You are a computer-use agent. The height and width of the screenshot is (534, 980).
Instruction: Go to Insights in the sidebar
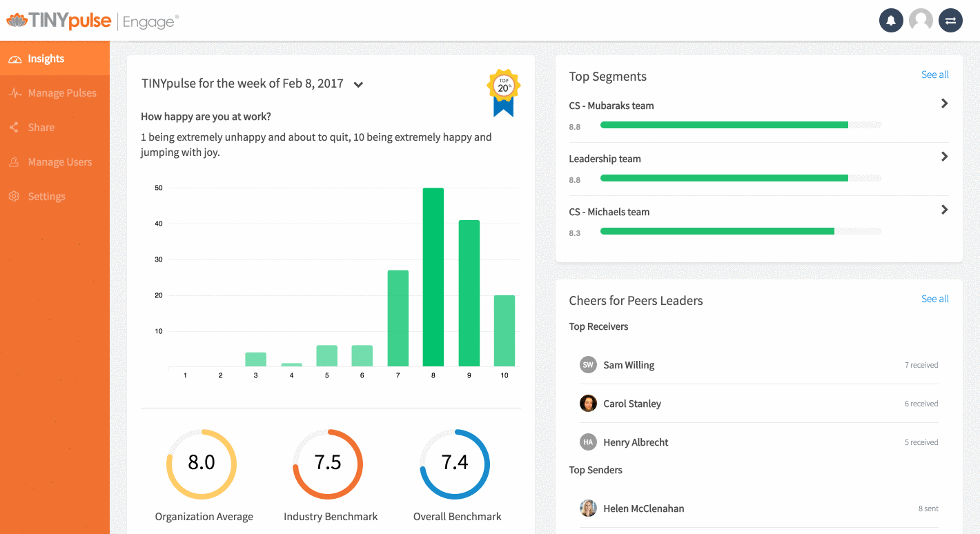(55, 59)
